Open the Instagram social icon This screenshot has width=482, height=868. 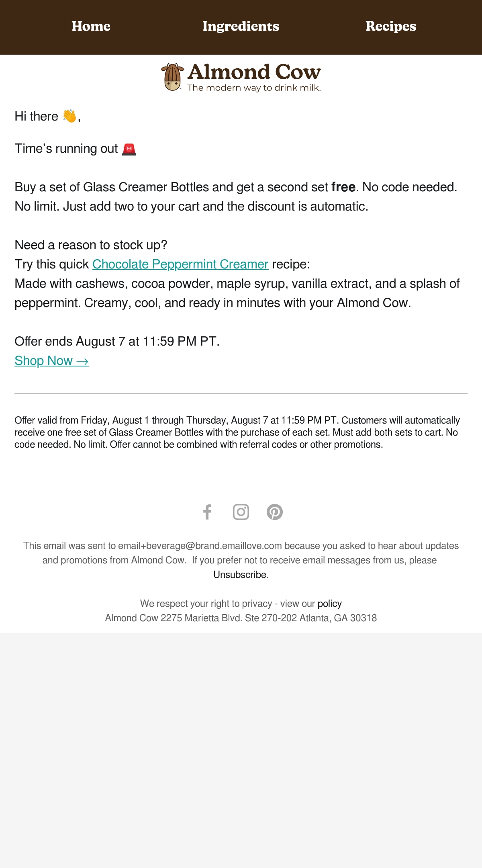[241, 512]
